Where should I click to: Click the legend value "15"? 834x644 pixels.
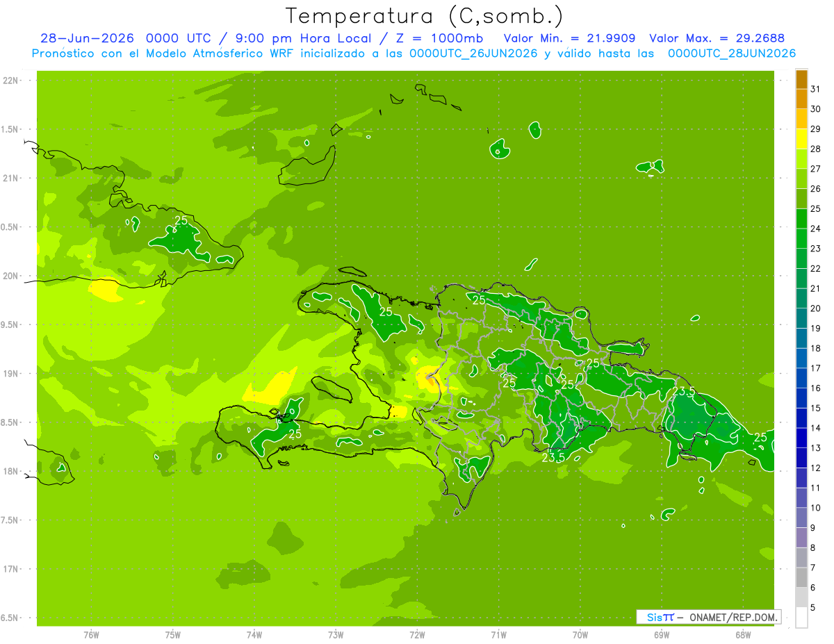816,408
